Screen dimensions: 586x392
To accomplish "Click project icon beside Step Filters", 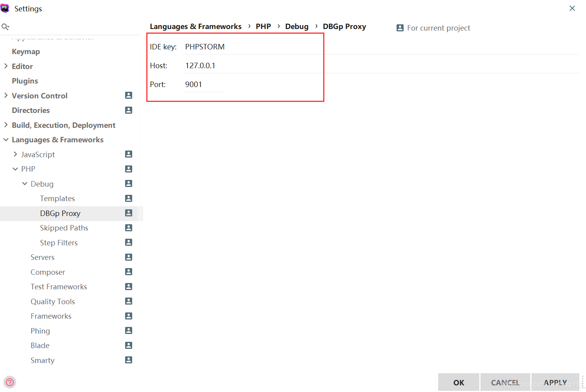I will pyautogui.click(x=129, y=242).
